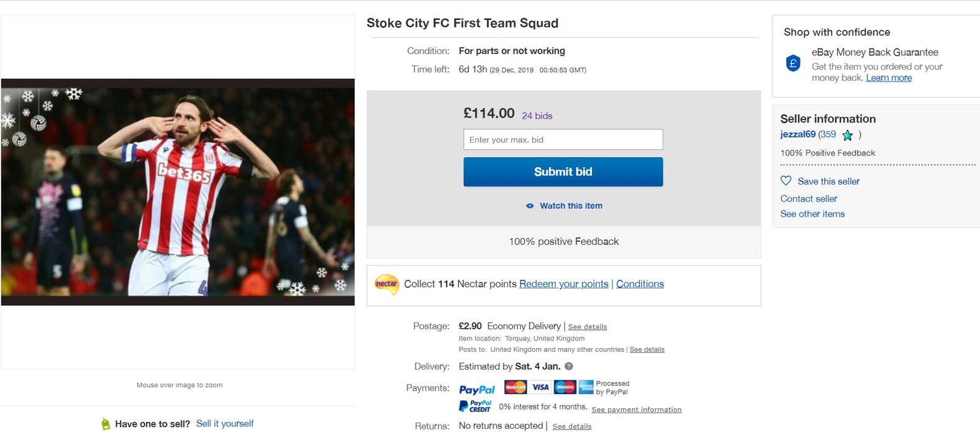Click the Stoke City player listing image
Image resolution: width=980 pixels, height=435 pixels.
[178, 192]
